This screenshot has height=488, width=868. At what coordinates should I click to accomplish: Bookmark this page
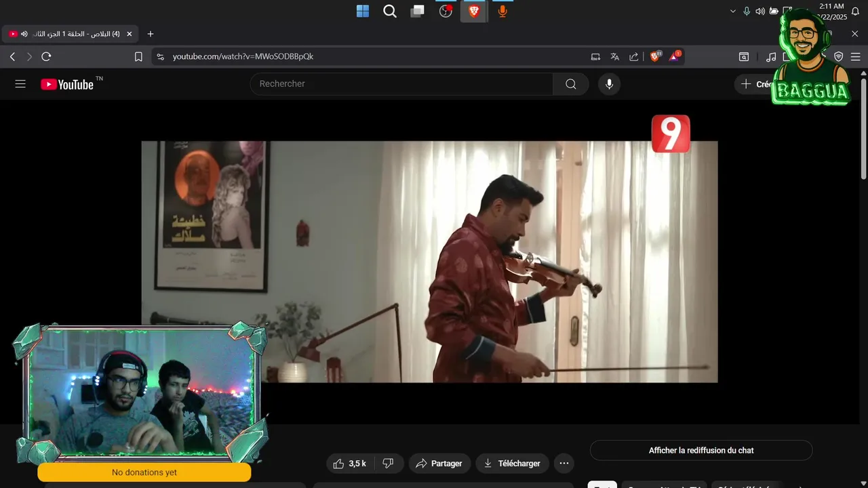coord(138,57)
